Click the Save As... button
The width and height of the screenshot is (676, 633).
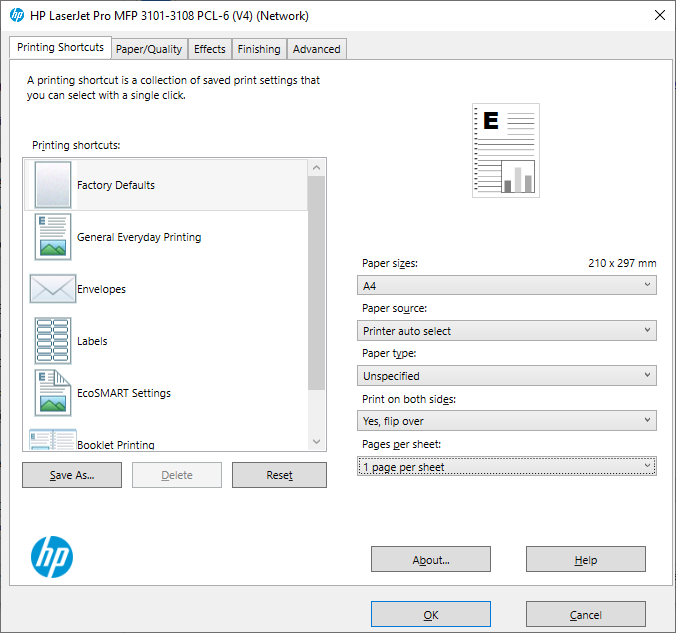click(x=72, y=475)
